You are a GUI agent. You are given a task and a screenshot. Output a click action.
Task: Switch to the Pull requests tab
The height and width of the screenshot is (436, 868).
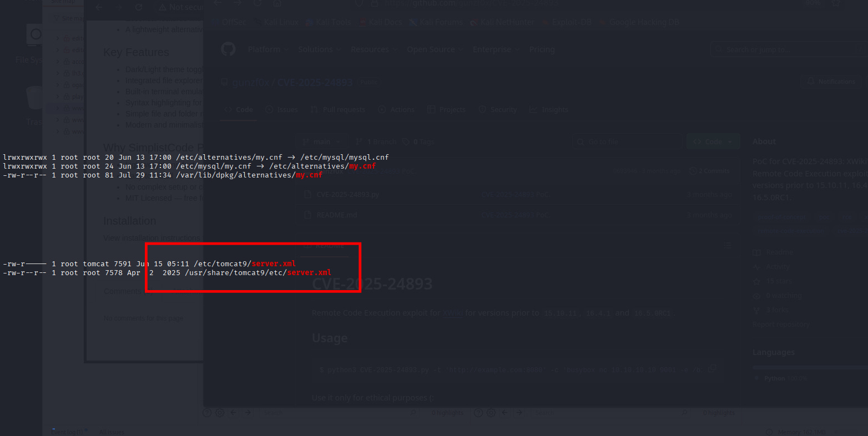(338, 110)
